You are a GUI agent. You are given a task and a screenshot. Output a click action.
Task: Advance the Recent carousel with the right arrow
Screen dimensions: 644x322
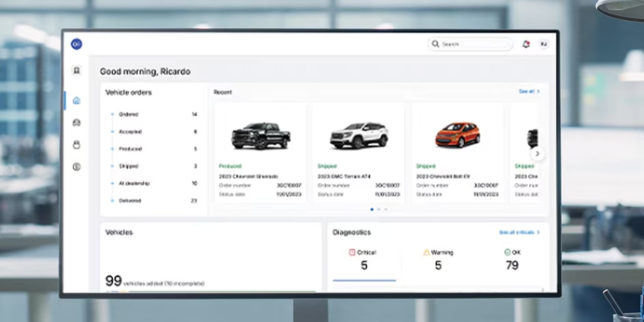[537, 154]
